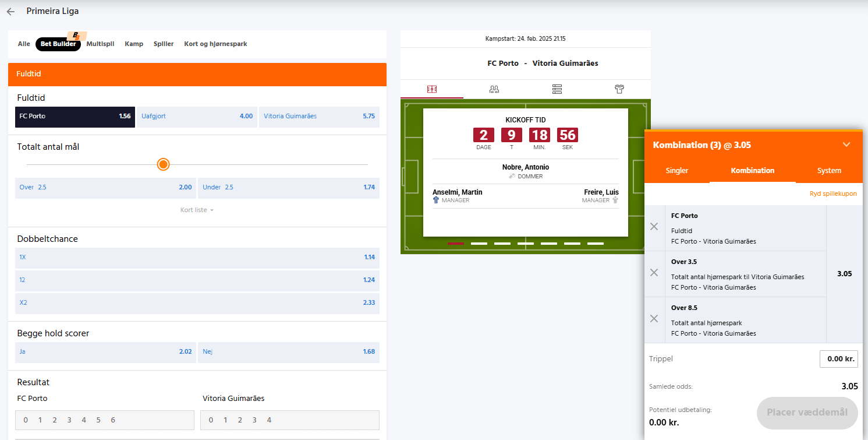Switch bet slip to System tab
This screenshot has height=440, width=868.
tap(829, 171)
